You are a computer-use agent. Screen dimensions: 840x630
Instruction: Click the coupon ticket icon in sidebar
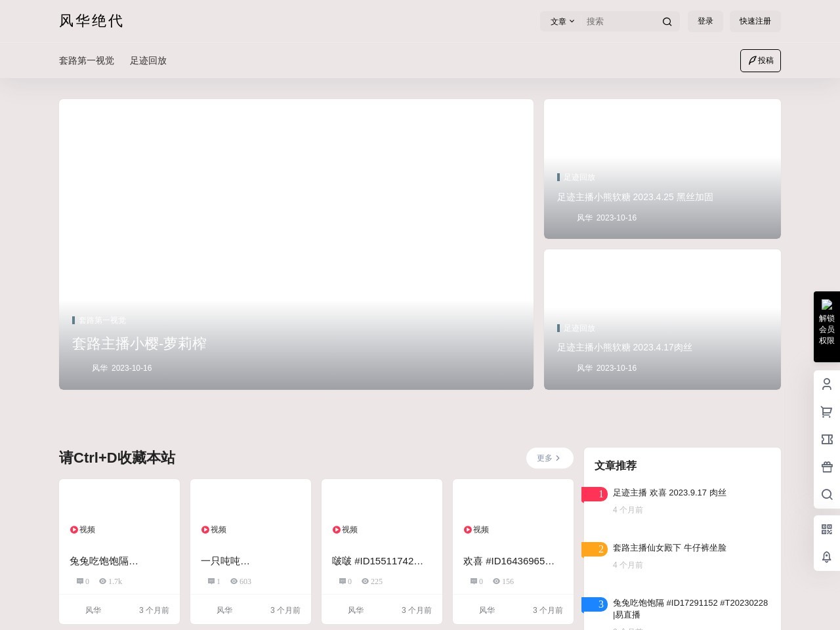(x=827, y=439)
